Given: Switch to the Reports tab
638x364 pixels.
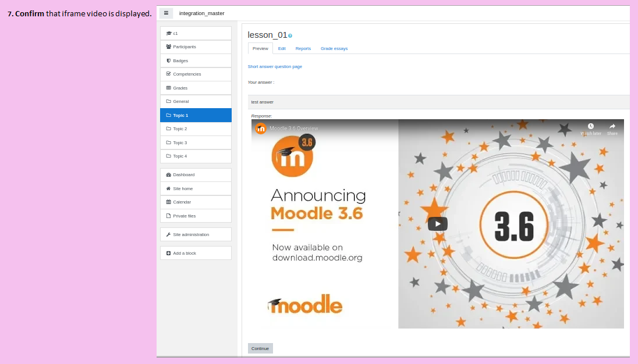Looking at the screenshot, I should (303, 48).
